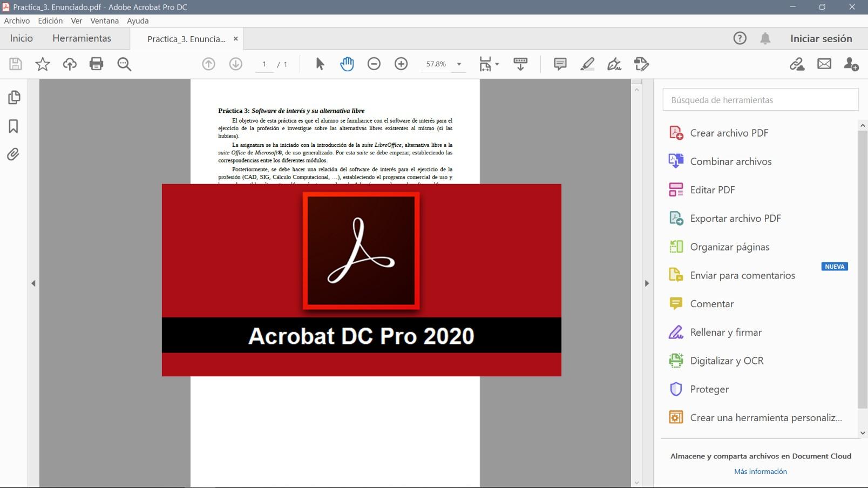Zoom out with the minus circle
The image size is (868, 488).
374,64
